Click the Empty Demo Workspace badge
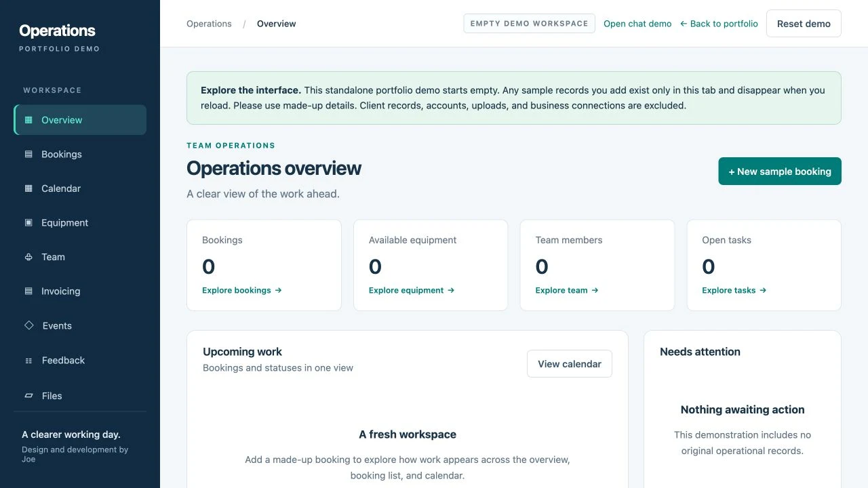 (x=529, y=24)
